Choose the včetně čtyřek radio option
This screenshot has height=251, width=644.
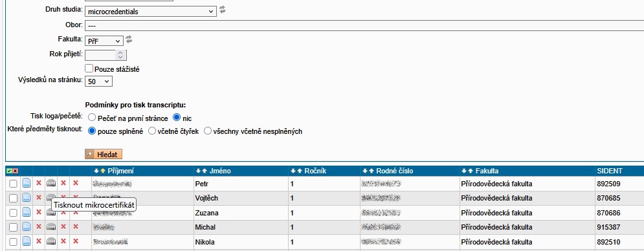point(152,131)
